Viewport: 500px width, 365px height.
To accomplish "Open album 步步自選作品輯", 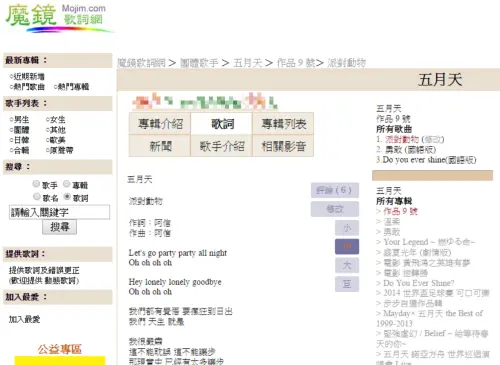I will (413, 303).
